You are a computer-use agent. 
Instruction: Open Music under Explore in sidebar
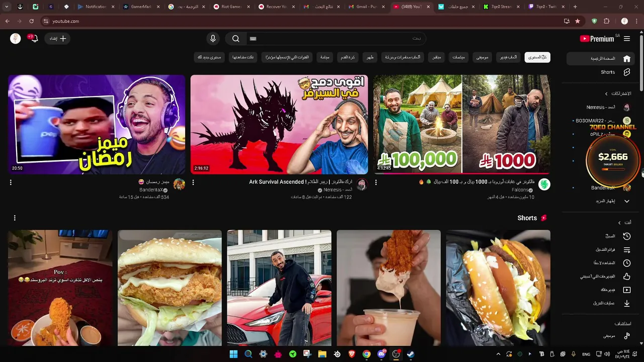pyautogui.click(x=601, y=336)
